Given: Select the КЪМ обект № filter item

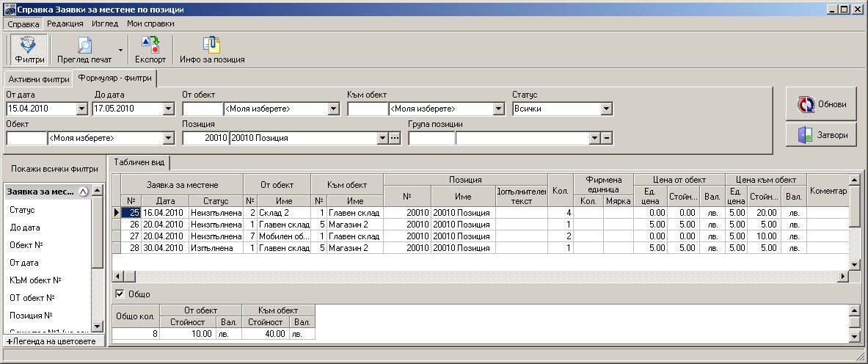Looking at the screenshot, I should tap(35, 280).
